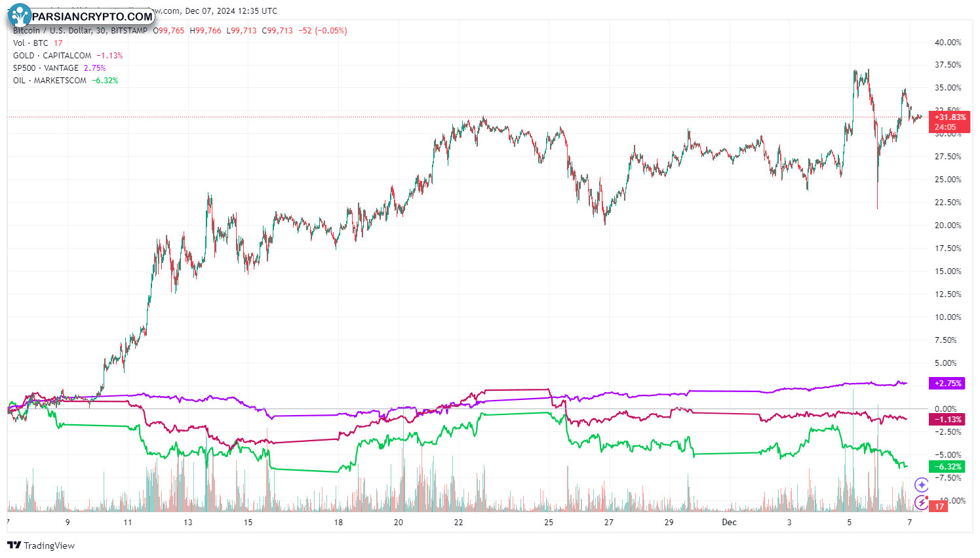Screen dimensions: 980x558
Task: Click the open value O99,765 in legend
Action: pyautogui.click(x=168, y=31)
